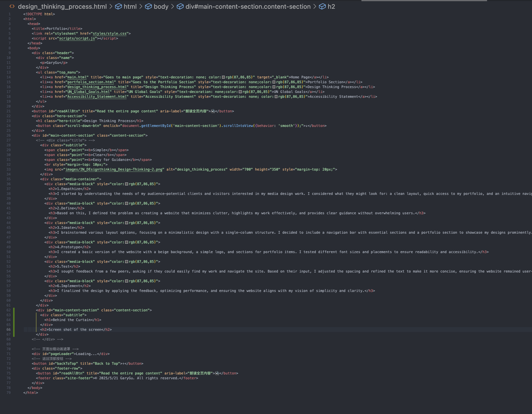
Task: Click the green change bar beside line 64
Action: coord(14,320)
